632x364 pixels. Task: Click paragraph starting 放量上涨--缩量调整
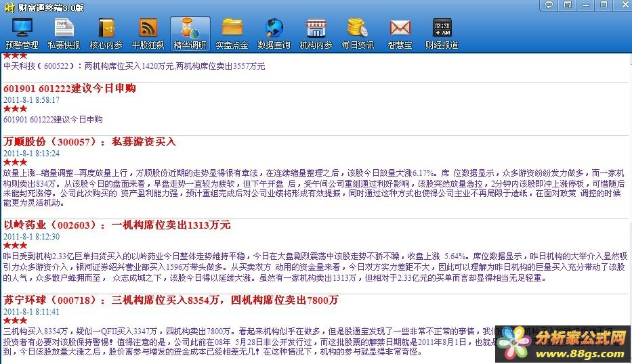(x=314, y=188)
